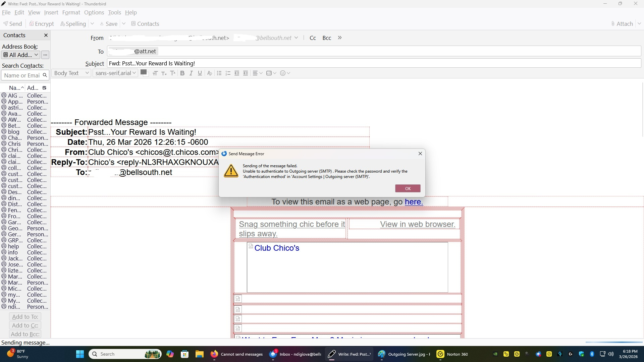644x362 pixels.
Task: Toggle bold formatting in the toolbar
Action: coord(182,73)
